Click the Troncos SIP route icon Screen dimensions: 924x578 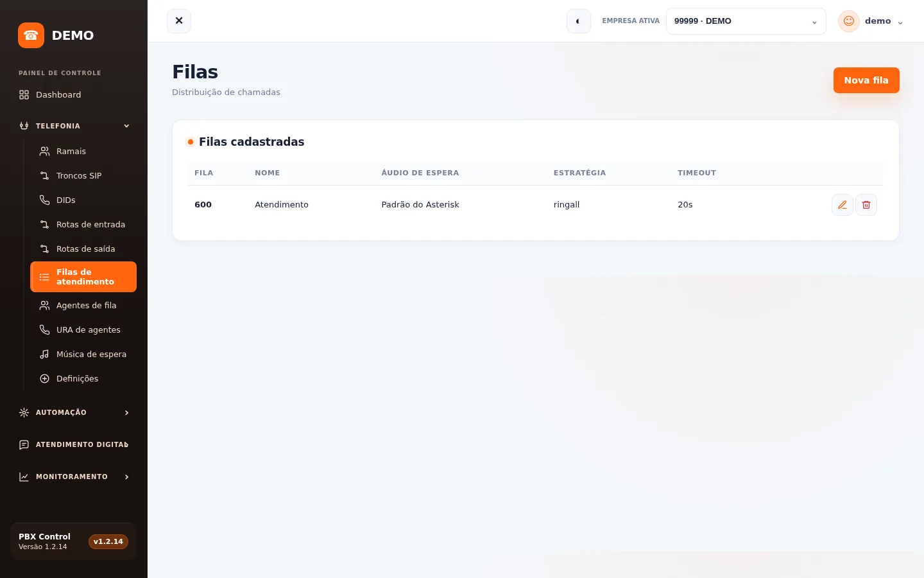pyautogui.click(x=44, y=176)
